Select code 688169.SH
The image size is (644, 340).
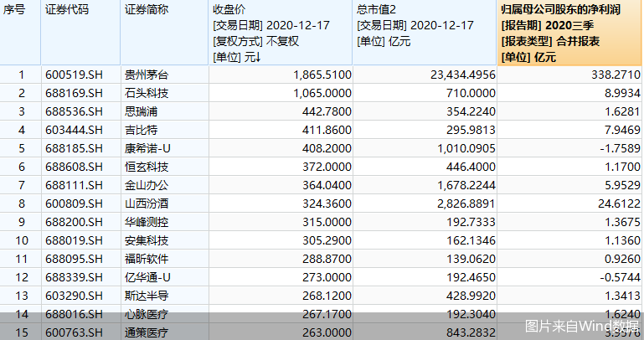74,93
